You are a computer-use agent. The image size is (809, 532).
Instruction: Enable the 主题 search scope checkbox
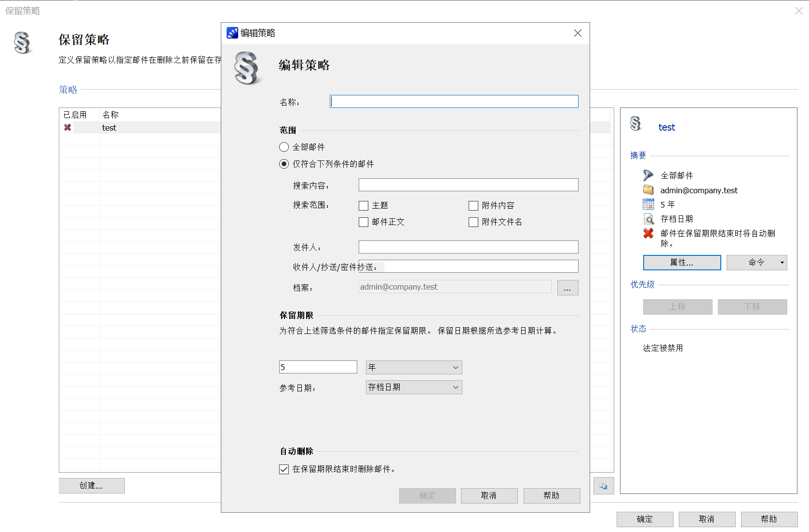click(x=364, y=206)
